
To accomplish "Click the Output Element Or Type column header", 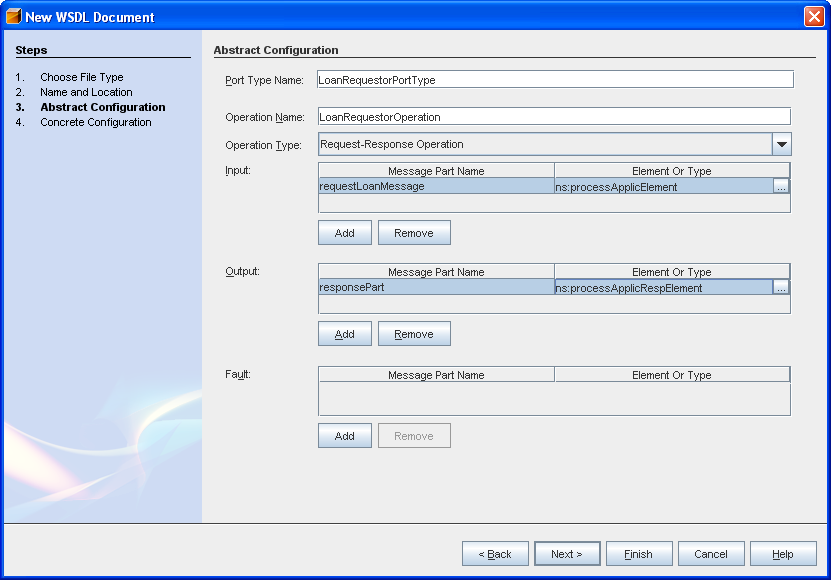I will point(671,271).
